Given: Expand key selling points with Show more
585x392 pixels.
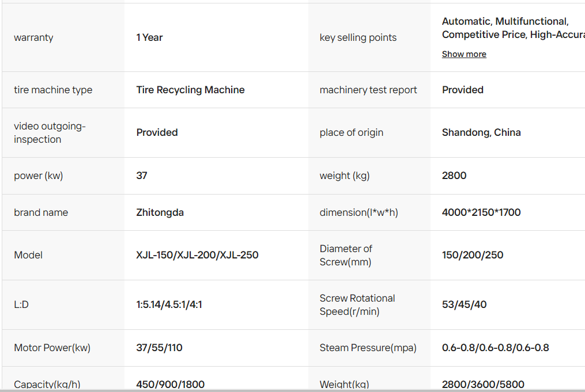Looking at the screenshot, I should coord(464,54).
